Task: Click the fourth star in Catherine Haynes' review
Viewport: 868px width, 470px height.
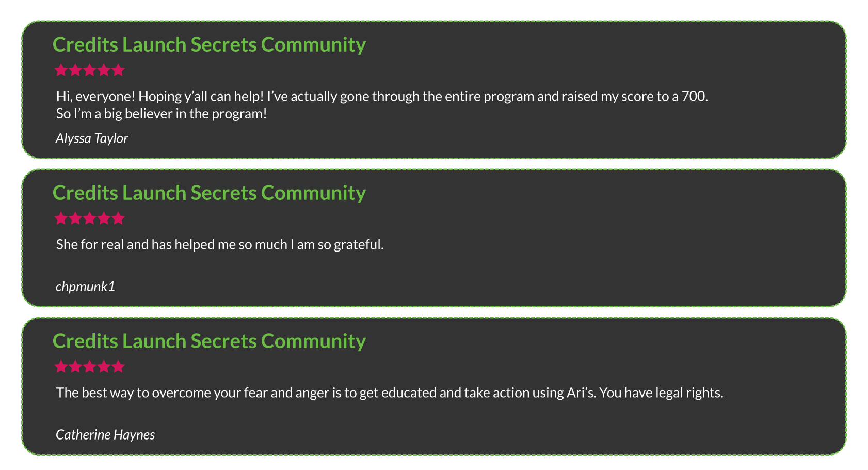Action: point(104,367)
